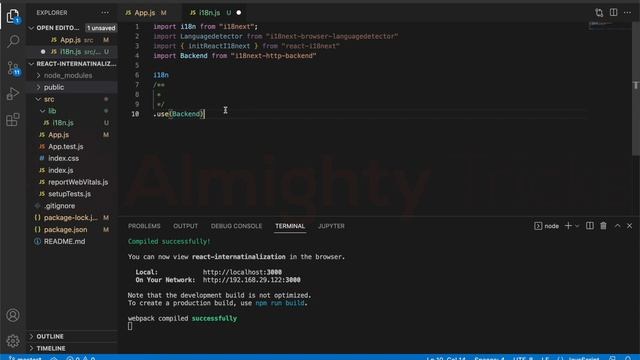Viewport: 640px width, 360px height.
Task: Open the Problems panel tab
Action: pos(144,226)
